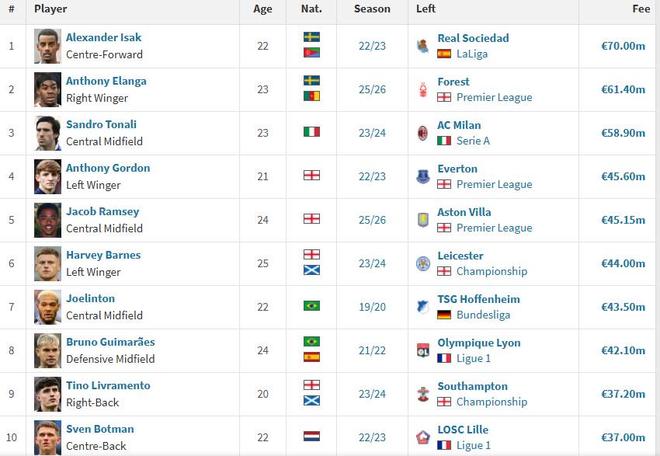Click the Nottingham Forest club crest
This screenshot has width=660, height=456.
coord(423,90)
